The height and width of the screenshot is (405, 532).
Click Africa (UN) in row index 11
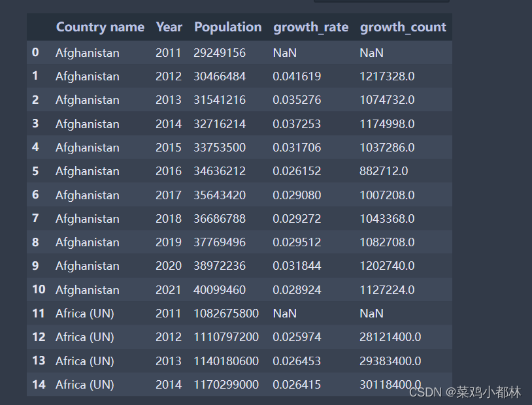point(85,314)
